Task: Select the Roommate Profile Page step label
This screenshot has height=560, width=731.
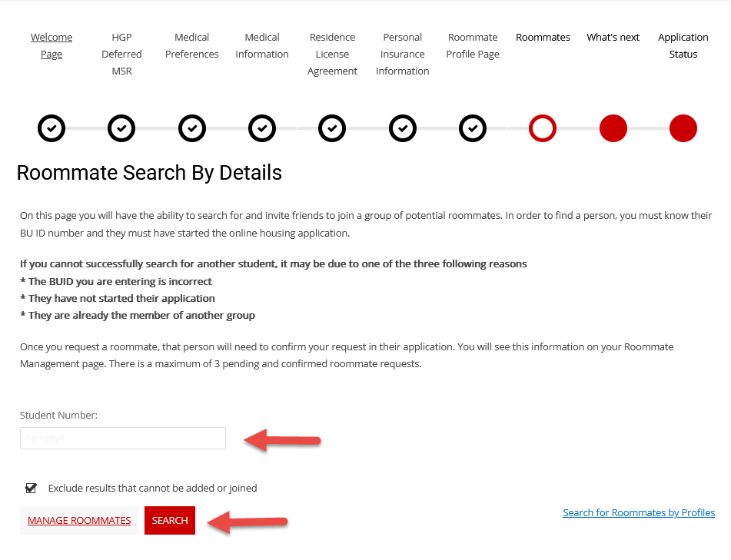Action: [473, 45]
